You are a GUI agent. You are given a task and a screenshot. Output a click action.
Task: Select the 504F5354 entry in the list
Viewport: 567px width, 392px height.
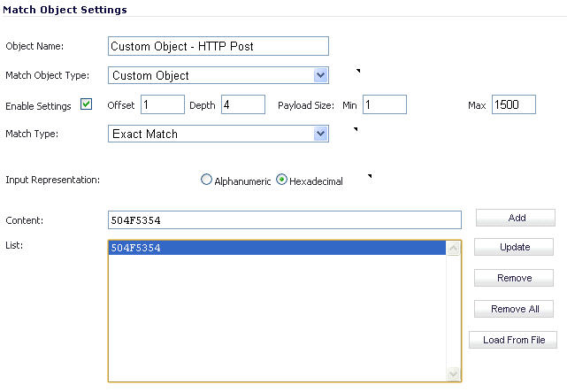click(x=278, y=248)
